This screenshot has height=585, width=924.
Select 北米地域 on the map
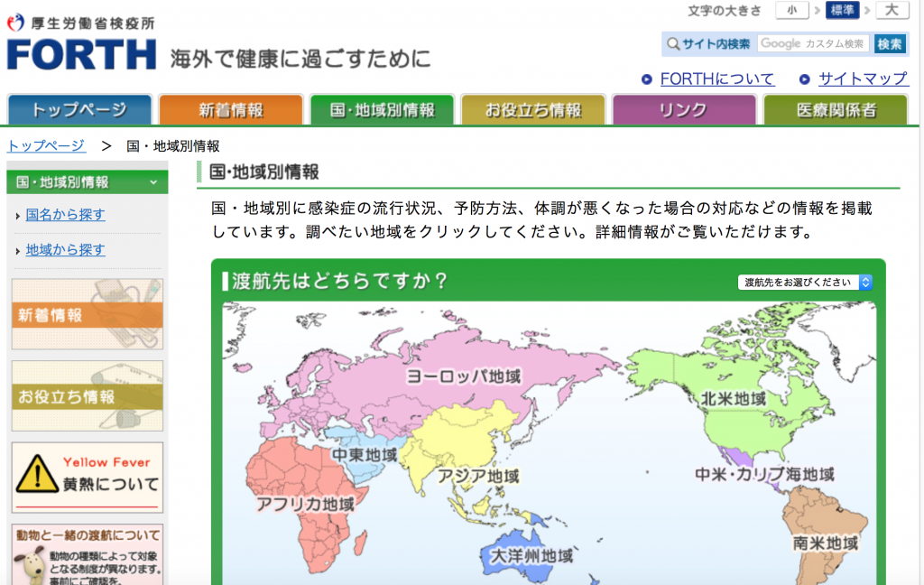click(734, 399)
